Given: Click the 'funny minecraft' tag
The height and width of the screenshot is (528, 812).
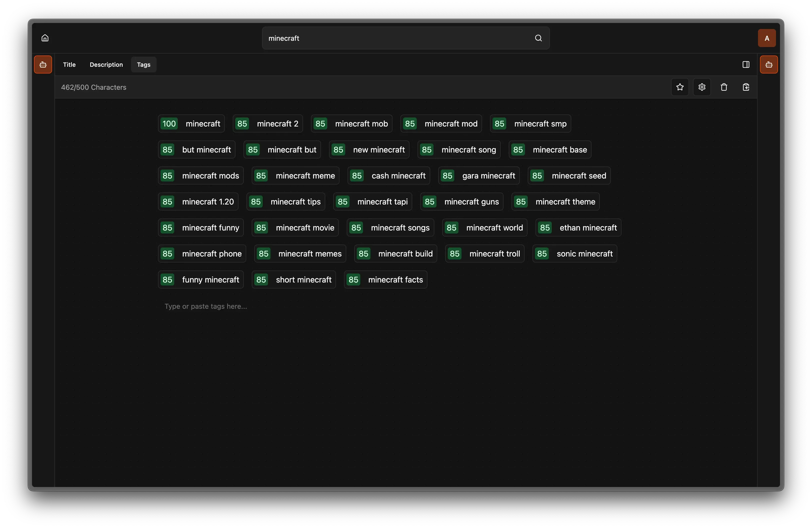Looking at the screenshot, I should [x=200, y=279].
